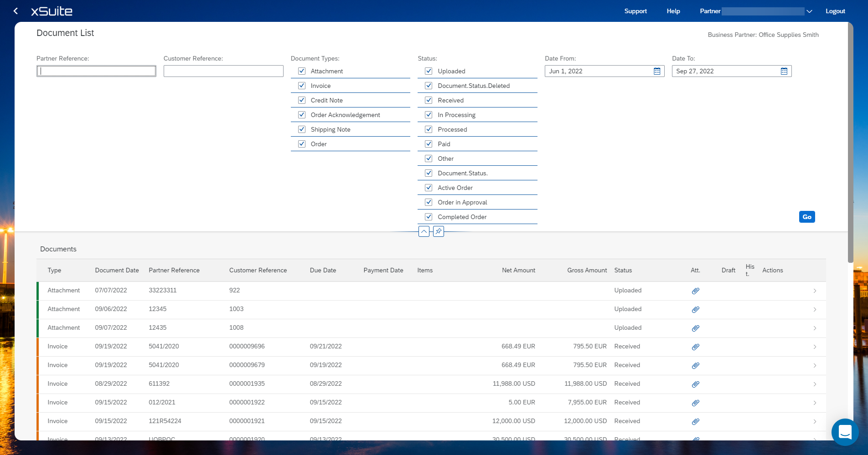
Task: Click attachment paperclip for invoice 611392
Action: point(695,384)
